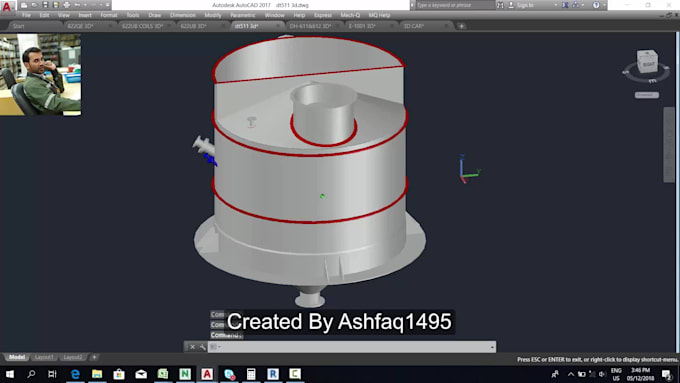Switch to the Model layout tab

[17, 357]
